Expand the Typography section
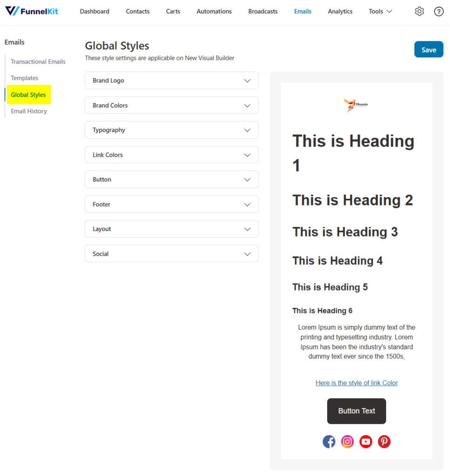Image resolution: width=450 pixels, height=476 pixels. (172, 130)
